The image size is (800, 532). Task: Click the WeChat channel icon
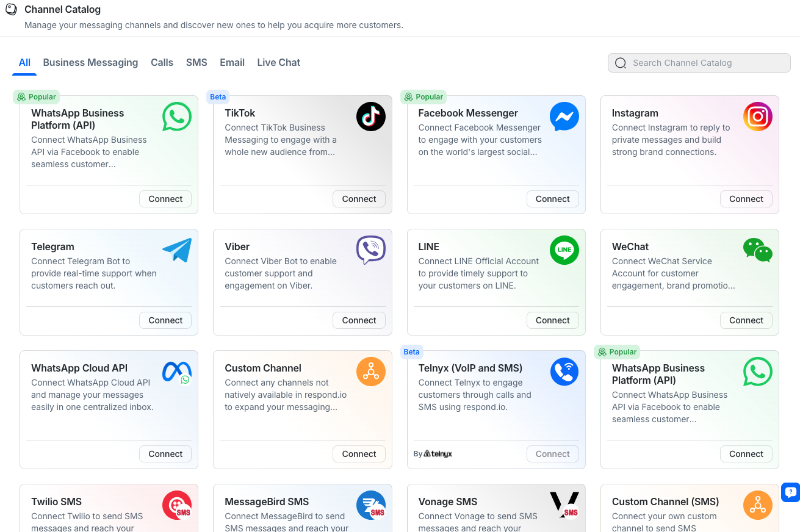coord(757,250)
